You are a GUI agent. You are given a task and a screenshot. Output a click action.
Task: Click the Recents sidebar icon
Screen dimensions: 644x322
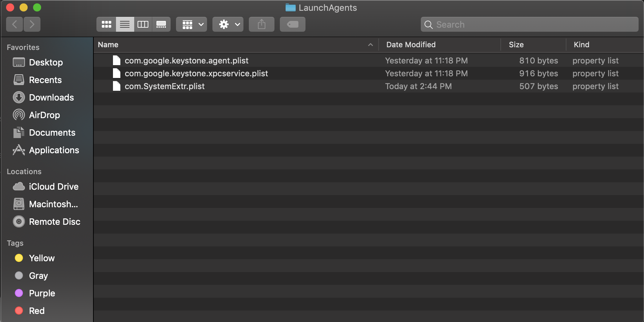click(x=19, y=80)
